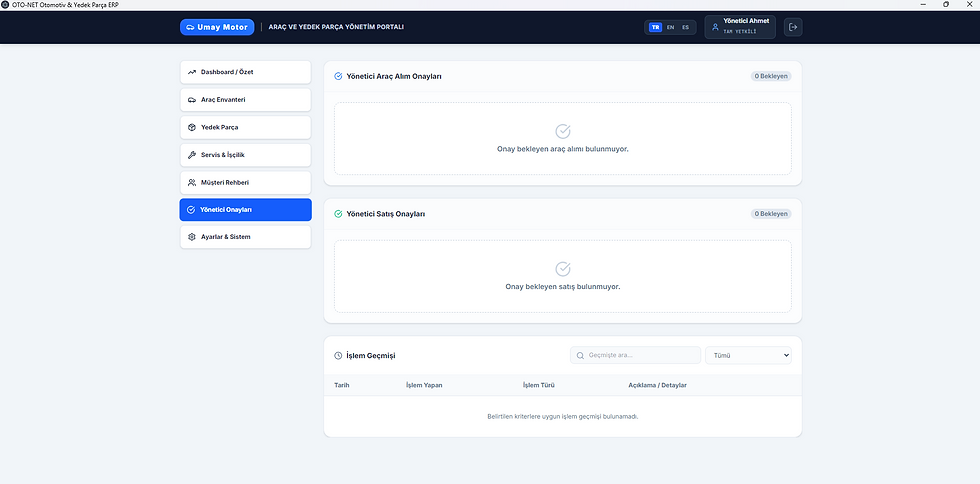
Task: Click the wrench icon of Servis & İşçilik
Action: pos(192,154)
